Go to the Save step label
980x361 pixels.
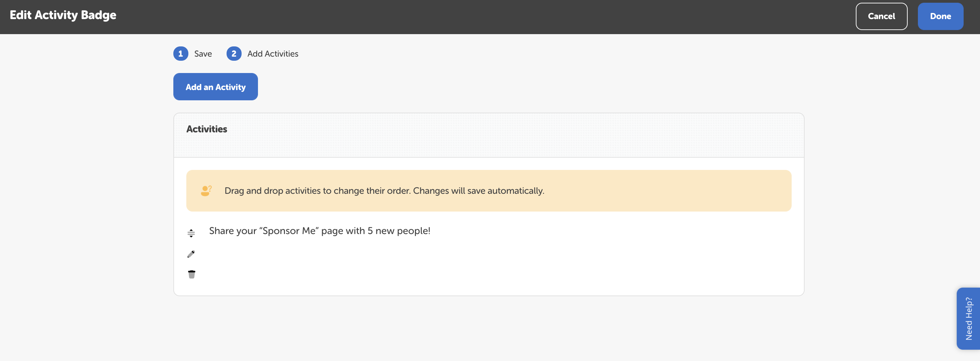[203, 54]
